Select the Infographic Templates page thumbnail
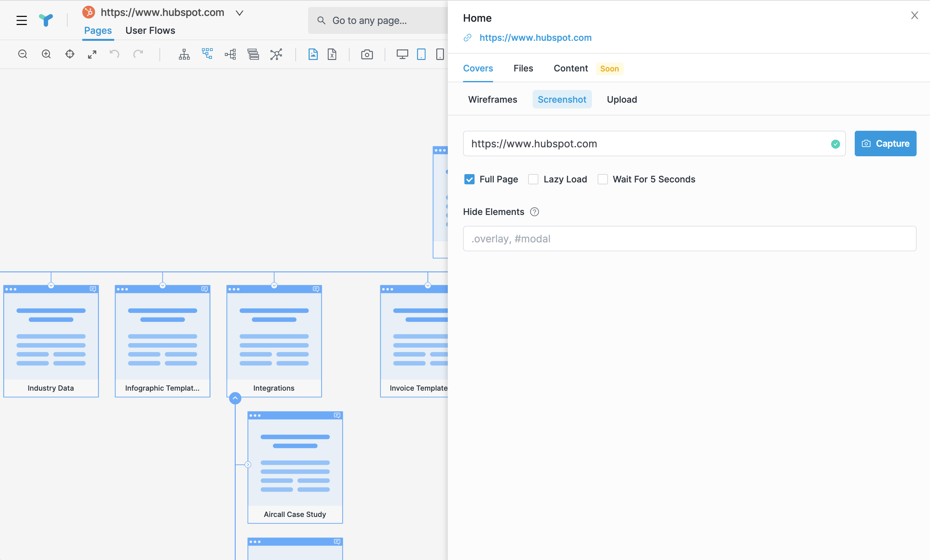This screenshot has height=560, width=930. (x=163, y=341)
